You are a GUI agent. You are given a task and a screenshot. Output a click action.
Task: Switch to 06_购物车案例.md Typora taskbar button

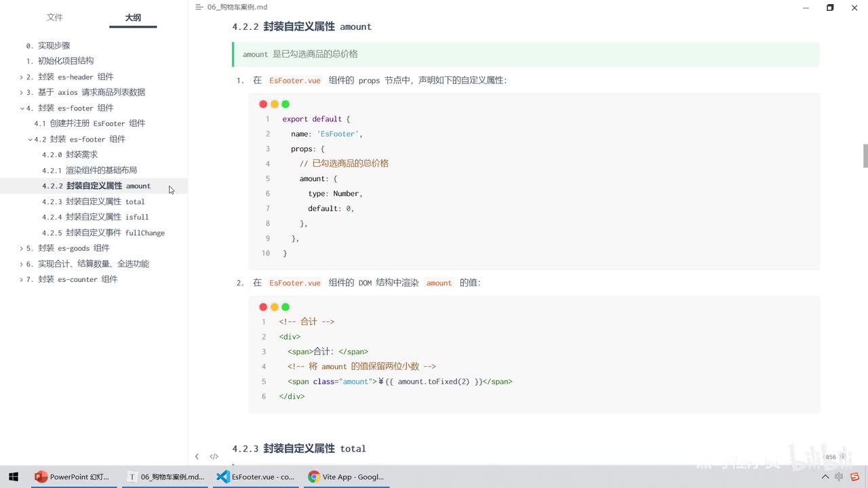166,476
